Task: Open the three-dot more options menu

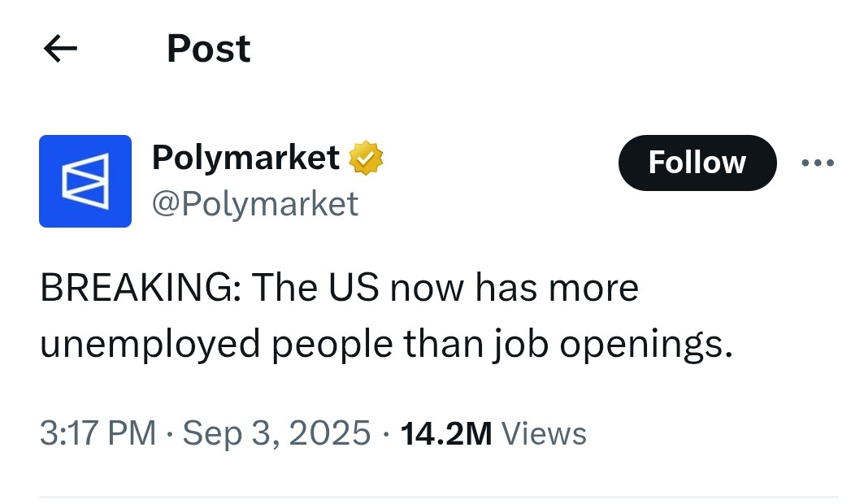Action: 817,163
